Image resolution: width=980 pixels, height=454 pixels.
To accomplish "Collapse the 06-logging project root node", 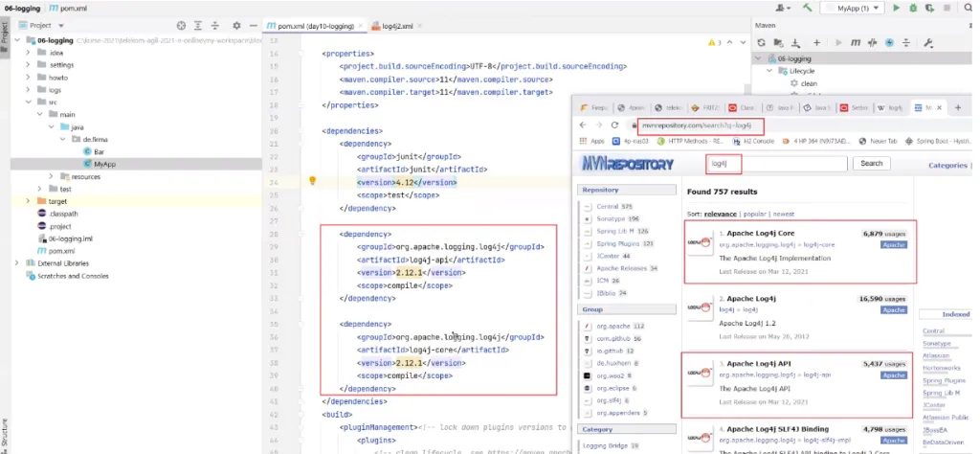I will 16,40.
